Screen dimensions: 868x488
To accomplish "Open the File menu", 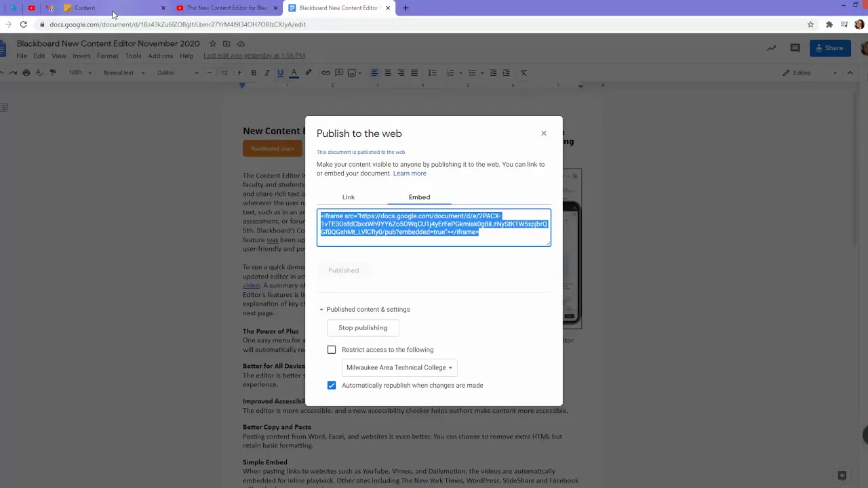I will (x=22, y=56).
